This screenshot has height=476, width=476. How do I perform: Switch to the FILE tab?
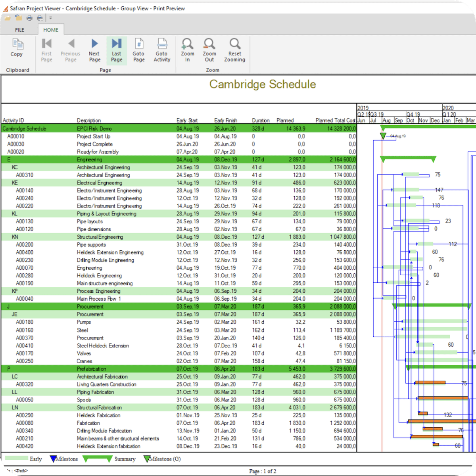click(19, 29)
